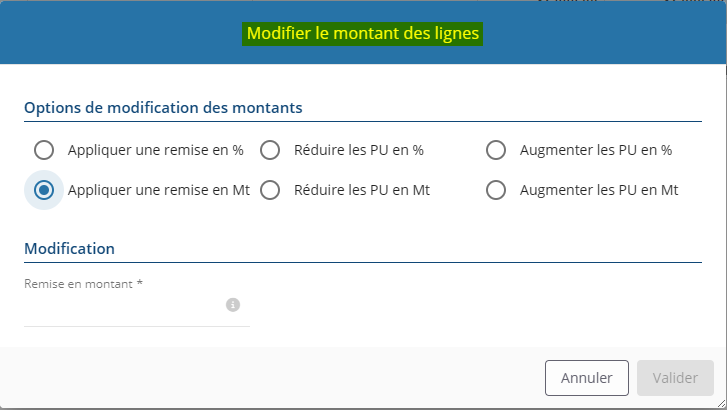Image resolution: width=727 pixels, height=410 pixels.
Task: Click the 'Réduire les PU en %' label text
Action: point(359,150)
